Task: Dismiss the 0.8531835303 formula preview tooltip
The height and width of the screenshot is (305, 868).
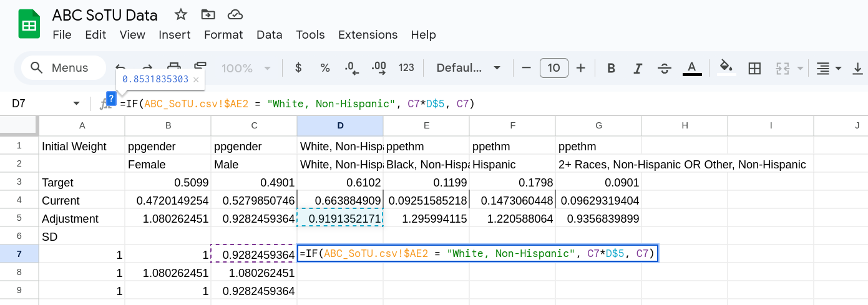Action: 196,80
